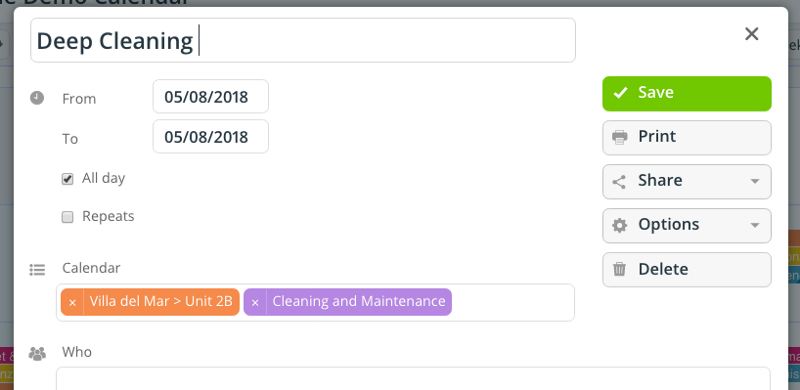Click the trash can icon on Delete
This screenshot has width=800, height=390.
pos(619,269)
